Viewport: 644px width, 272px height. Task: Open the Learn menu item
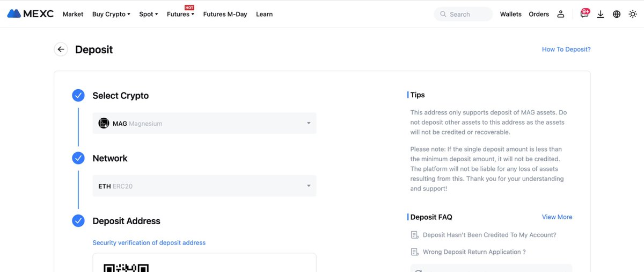[x=264, y=15]
